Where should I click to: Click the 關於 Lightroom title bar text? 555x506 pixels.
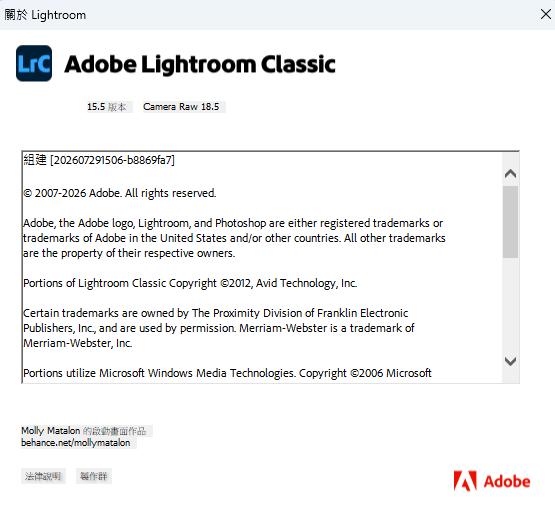coord(45,15)
